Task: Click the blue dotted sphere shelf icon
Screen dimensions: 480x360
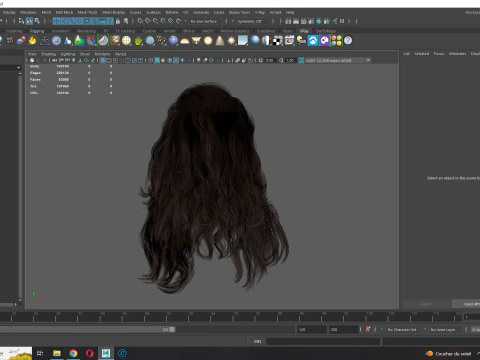Action: pyautogui.click(x=150, y=41)
